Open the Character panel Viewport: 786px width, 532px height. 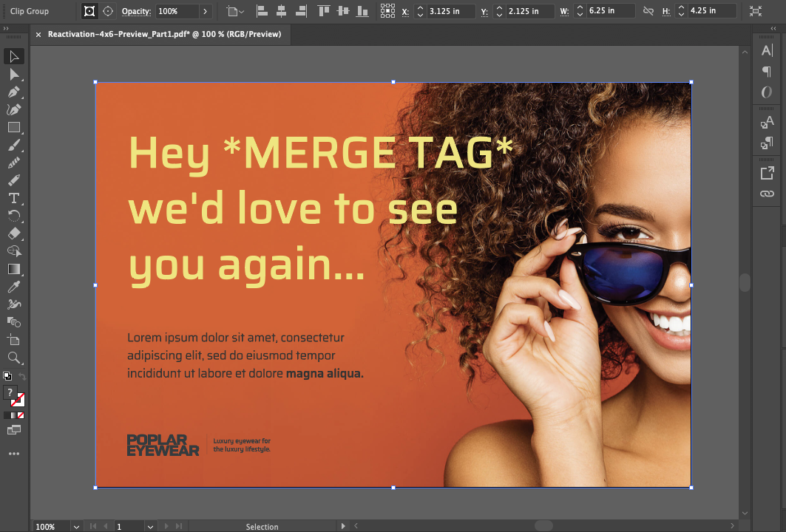[x=767, y=51]
